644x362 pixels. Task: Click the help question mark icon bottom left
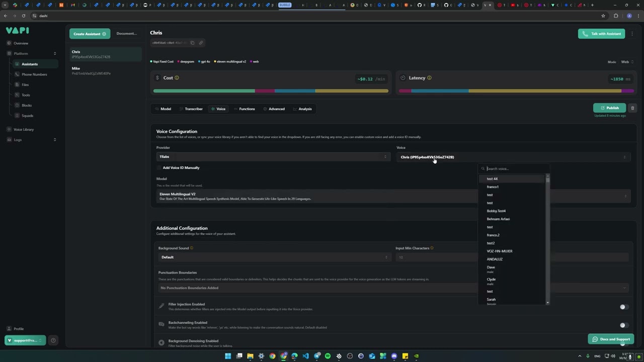pos(53,340)
